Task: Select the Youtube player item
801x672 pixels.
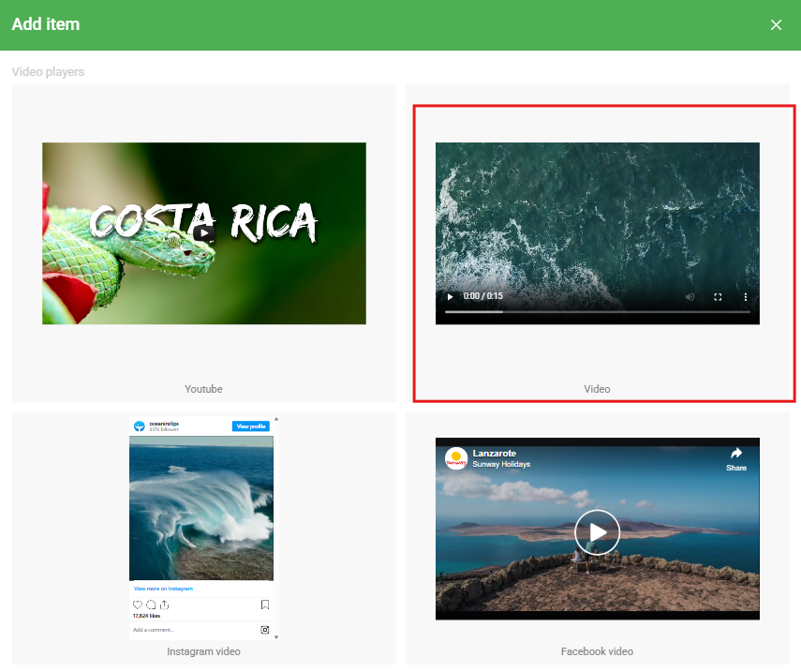Action: point(203,388)
